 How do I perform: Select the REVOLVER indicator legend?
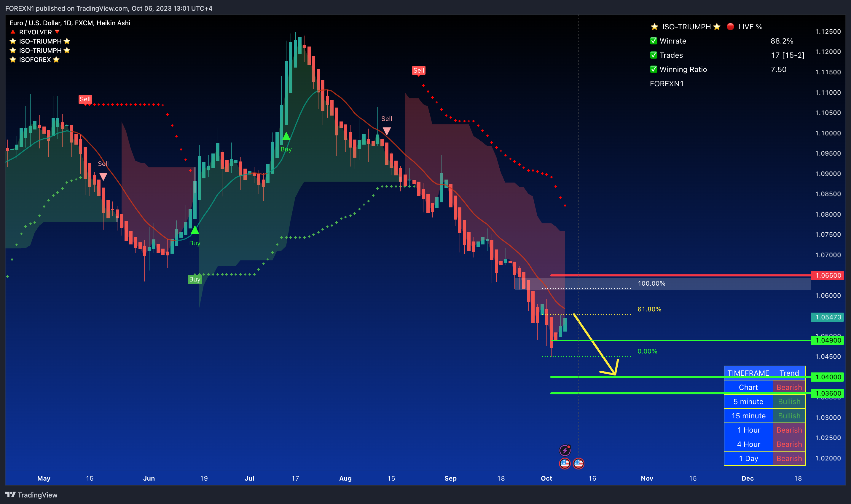pos(35,32)
